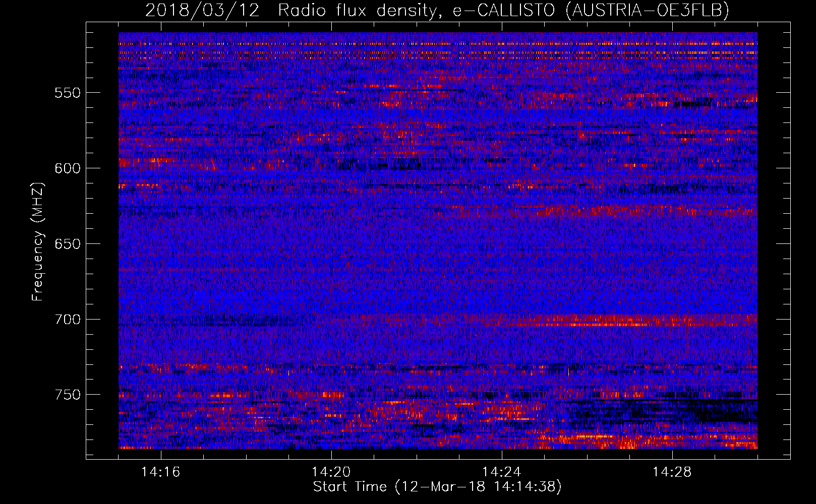Select the date 2018/03/12 in the title

203,10
